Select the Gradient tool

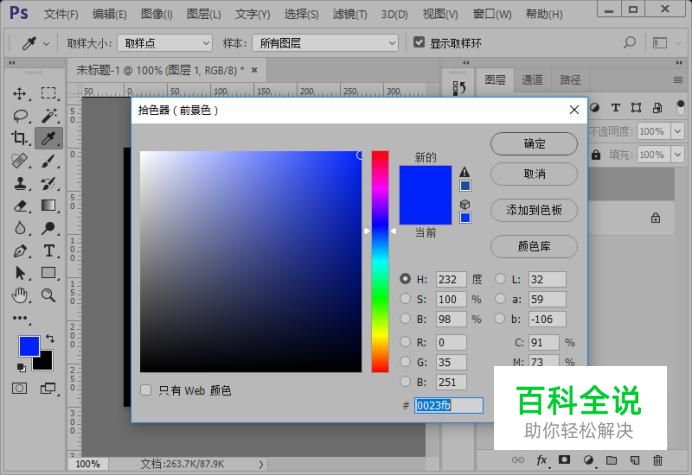coord(49,205)
